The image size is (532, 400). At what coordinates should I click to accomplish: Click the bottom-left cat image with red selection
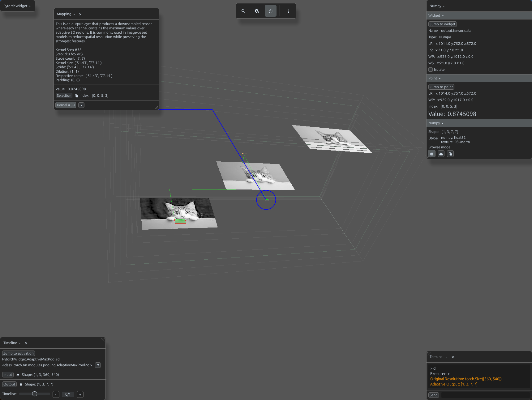(178, 214)
